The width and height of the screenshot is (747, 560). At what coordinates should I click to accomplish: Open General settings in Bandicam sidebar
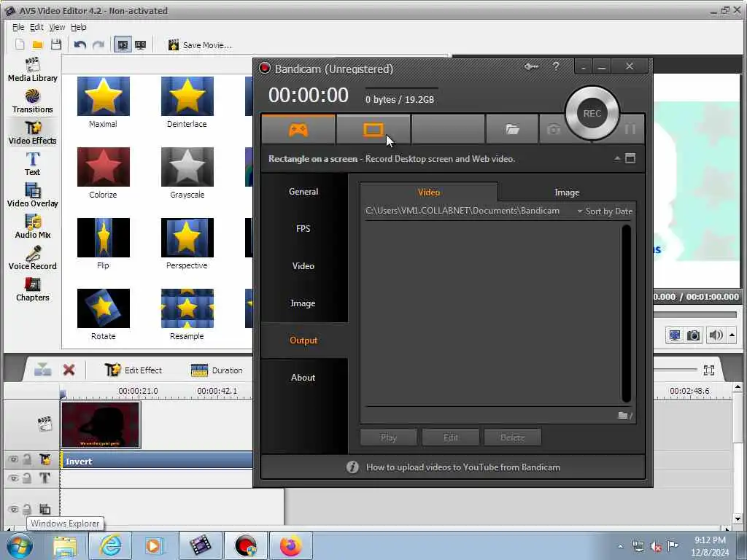[303, 192]
